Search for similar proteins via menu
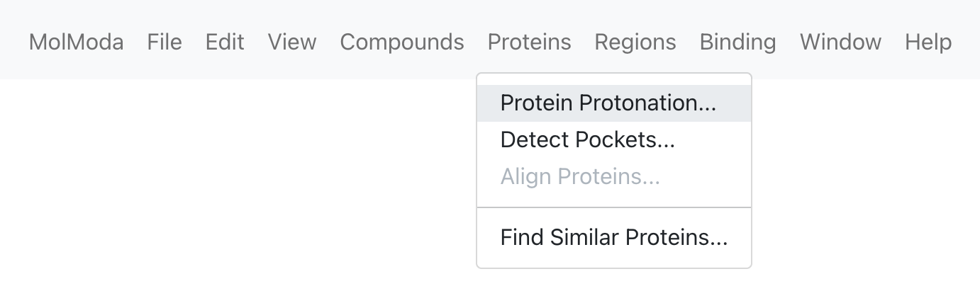The height and width of the screenshot is (286, 980). coord(614,237)
